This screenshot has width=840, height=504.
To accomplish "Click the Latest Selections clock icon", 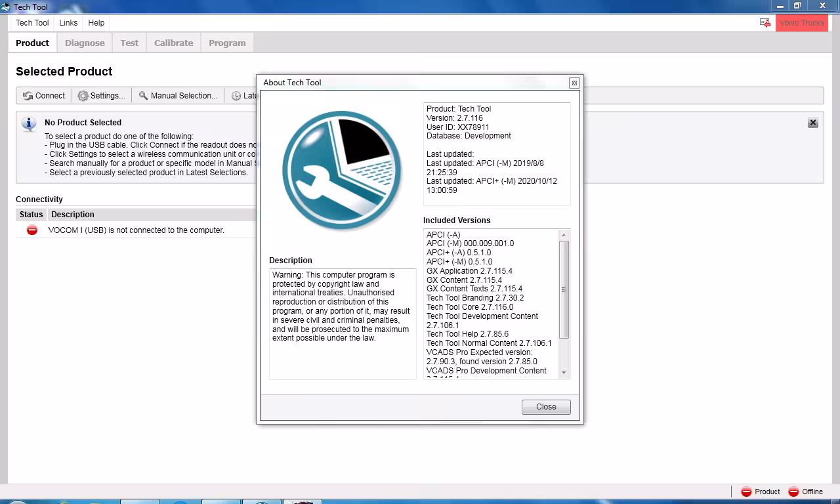I will tap(236, 96).
